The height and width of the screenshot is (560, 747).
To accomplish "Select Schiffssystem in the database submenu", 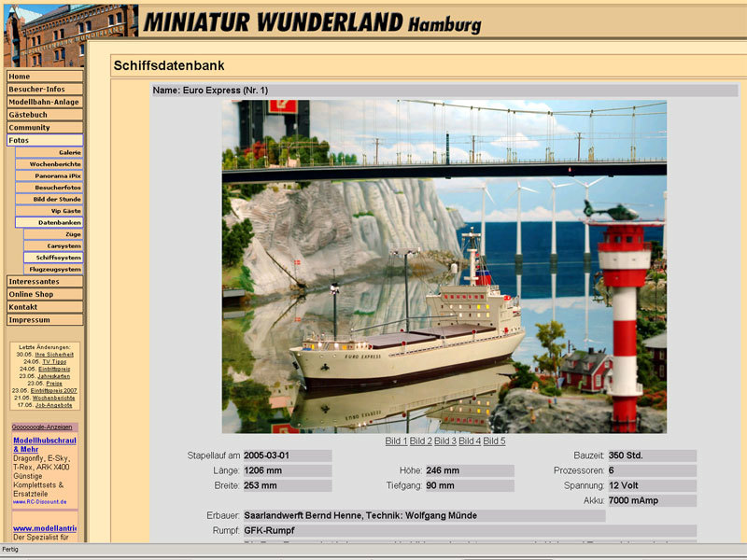I will (53, 258).
